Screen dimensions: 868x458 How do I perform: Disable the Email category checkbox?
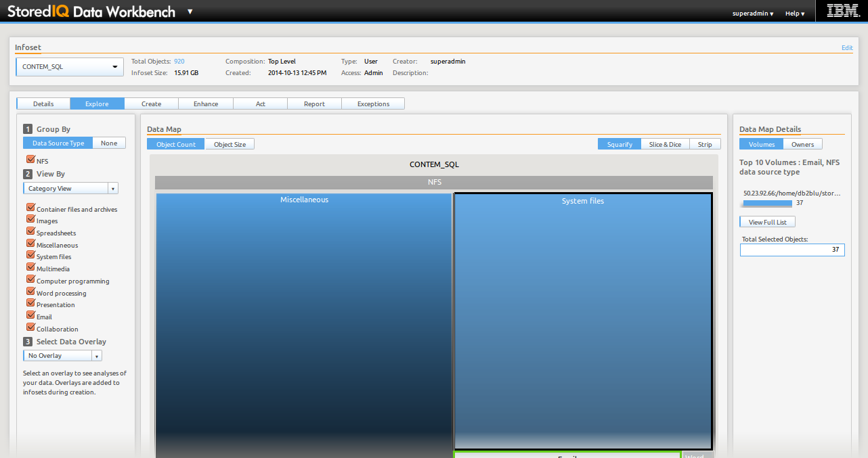coord(30,315)
